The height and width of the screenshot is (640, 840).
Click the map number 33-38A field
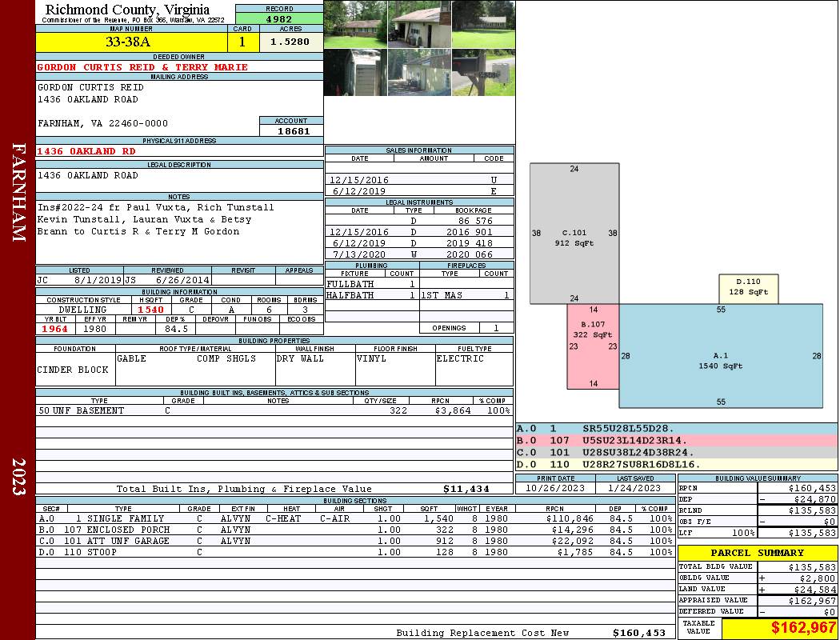tap(131, 42)
